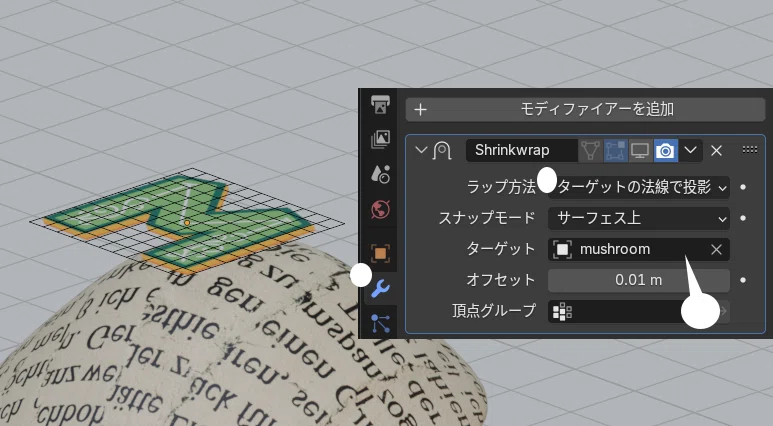773x426 pixels.
Task: Toggle edit mode display for Shrinkwrap
Action: (615, 150)
